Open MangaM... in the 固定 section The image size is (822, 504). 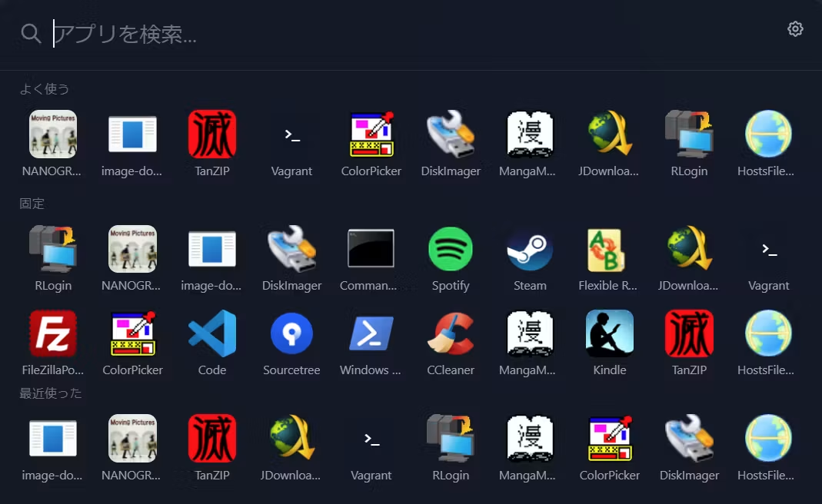click(x=530, y=343)
